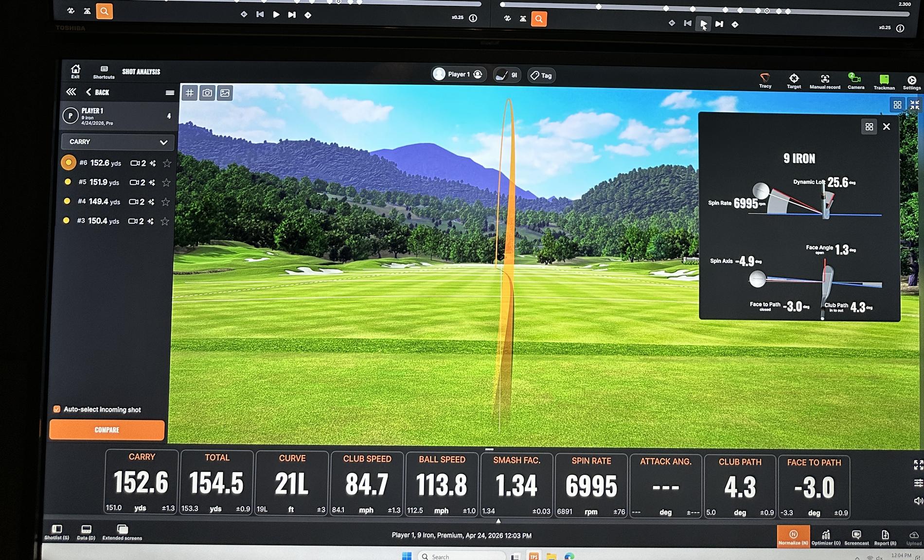
Task: Open the Optimizer (O) tool
Action: click(826, 537)
